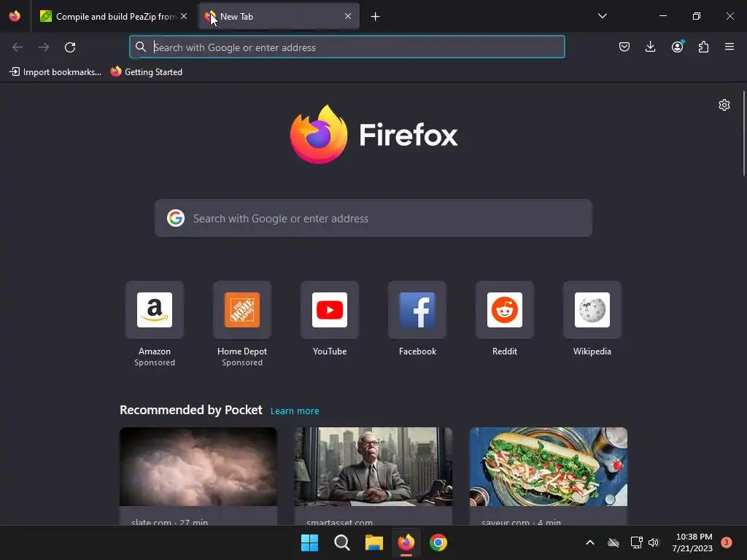Open the Save to Pocket icon
The image size is (747, 560).
[x=624, y=47]
